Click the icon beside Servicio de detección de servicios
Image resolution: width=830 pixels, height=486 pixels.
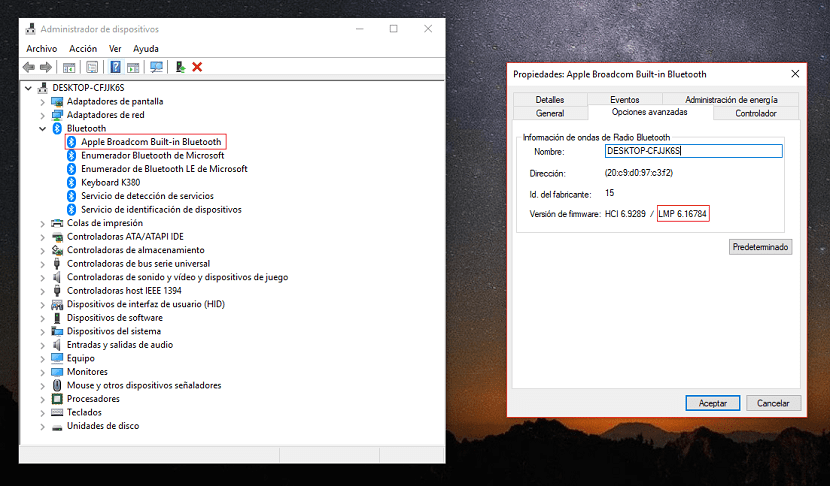pos(71,196)
